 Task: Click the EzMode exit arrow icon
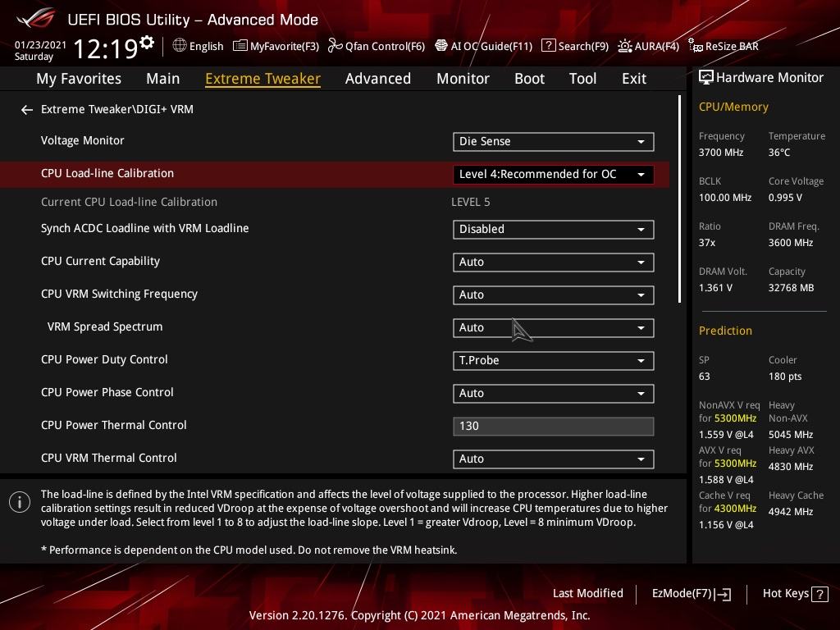(x=724, y=594)
